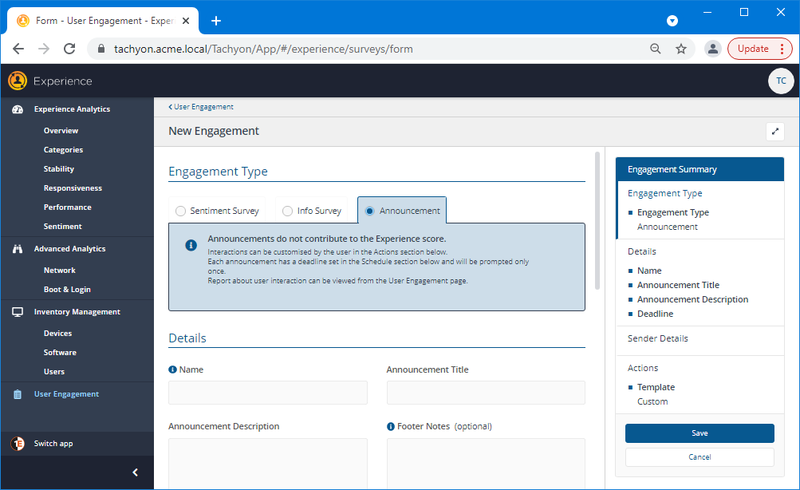Save the new engagement
Viewport: 800px width, 490px height.
699,433
